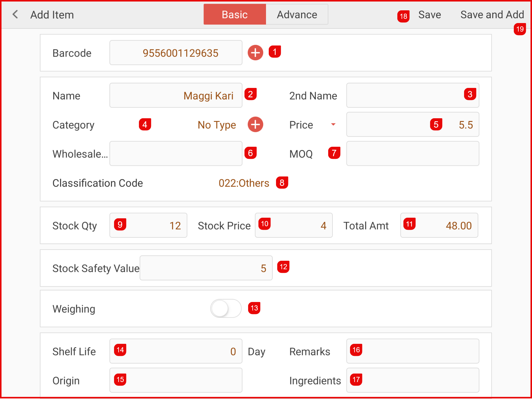Screen dimensions: 532x399
Task: Toggle the Weighing switch
Action: click(x=226, y=308)
